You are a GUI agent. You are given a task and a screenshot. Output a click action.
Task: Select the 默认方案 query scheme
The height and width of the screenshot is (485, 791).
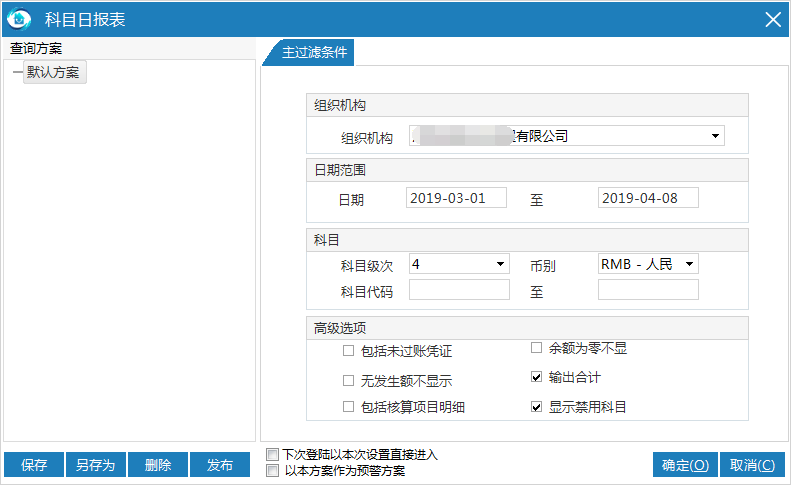[x=54, y=72]
